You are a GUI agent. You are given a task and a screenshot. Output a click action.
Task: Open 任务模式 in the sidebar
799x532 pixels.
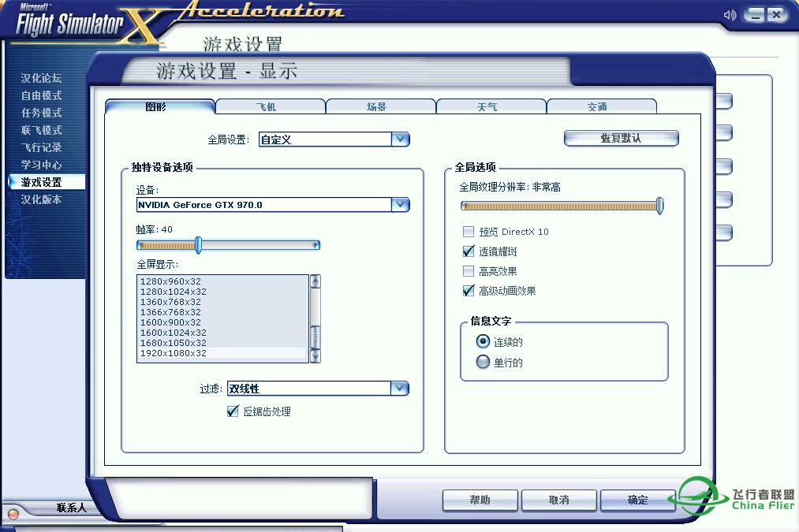[x=41, y=113]
